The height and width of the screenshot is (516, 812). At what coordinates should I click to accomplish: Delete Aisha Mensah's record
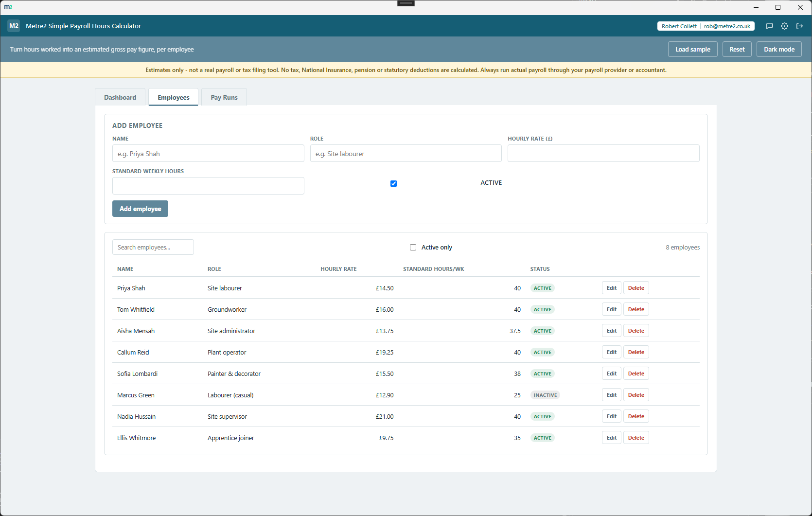pos(636,331)
